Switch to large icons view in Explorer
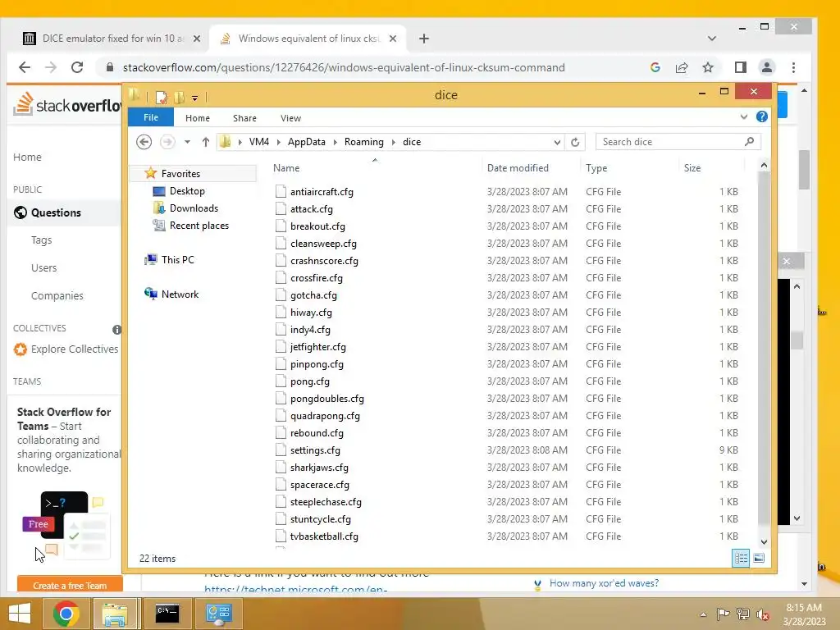Screen dimensions: 840x630 (759, 558)
